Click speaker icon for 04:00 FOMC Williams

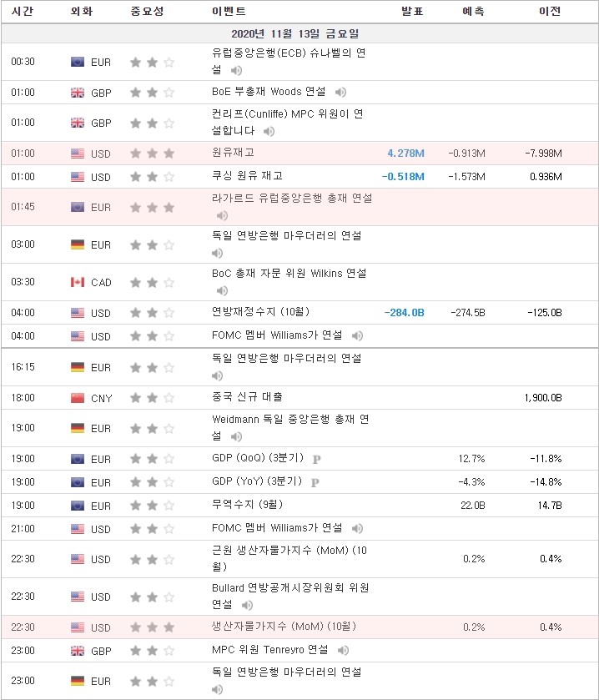(357, 335)
